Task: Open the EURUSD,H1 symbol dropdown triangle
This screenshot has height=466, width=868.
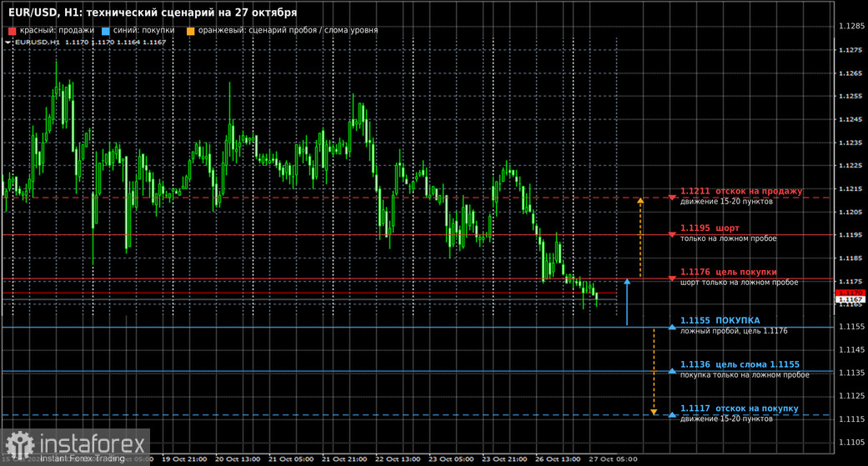Action: click(8, 42)
